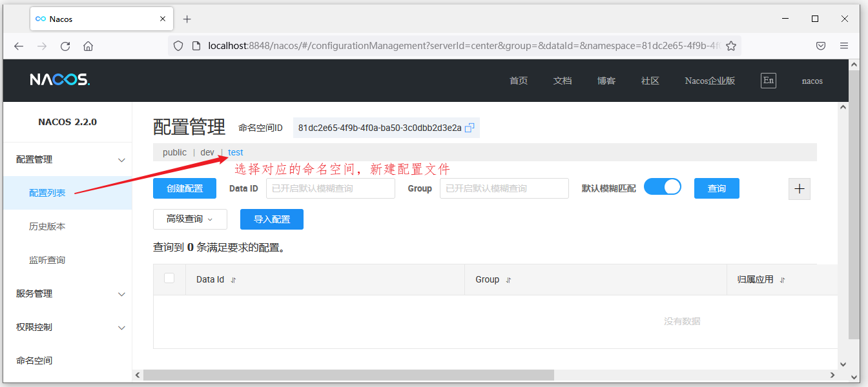Open the 首页 header link

point(519,81)
